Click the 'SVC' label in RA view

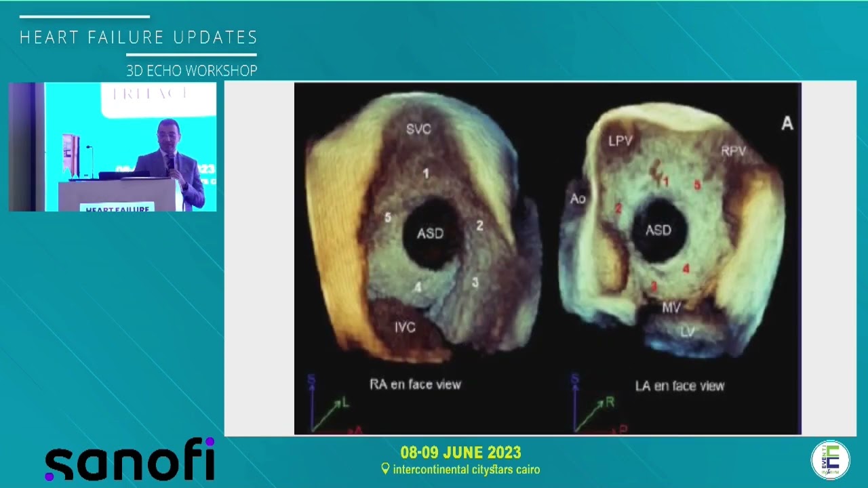418,129
